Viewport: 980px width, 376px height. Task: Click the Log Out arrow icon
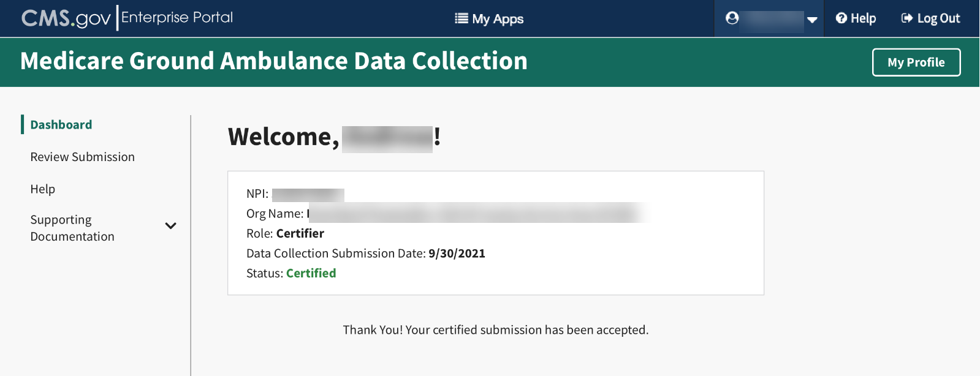(907, 18)
